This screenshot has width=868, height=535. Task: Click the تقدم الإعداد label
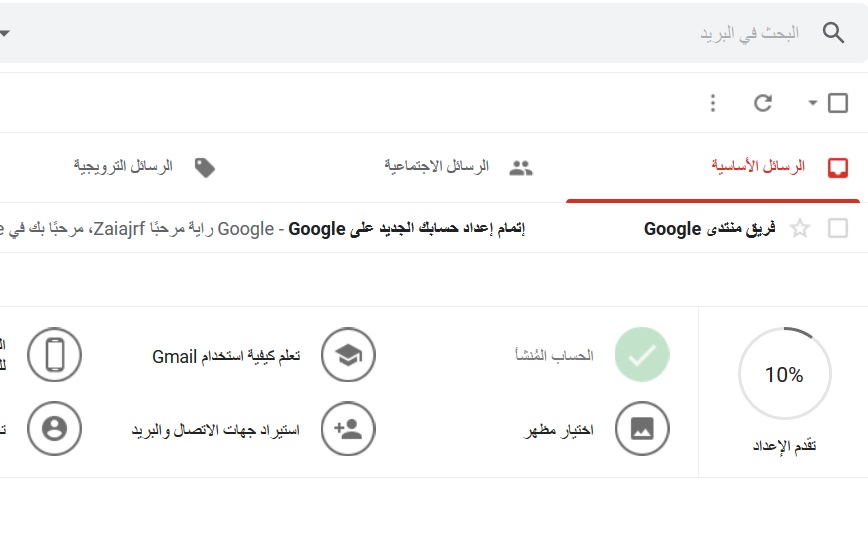(784, 445)
